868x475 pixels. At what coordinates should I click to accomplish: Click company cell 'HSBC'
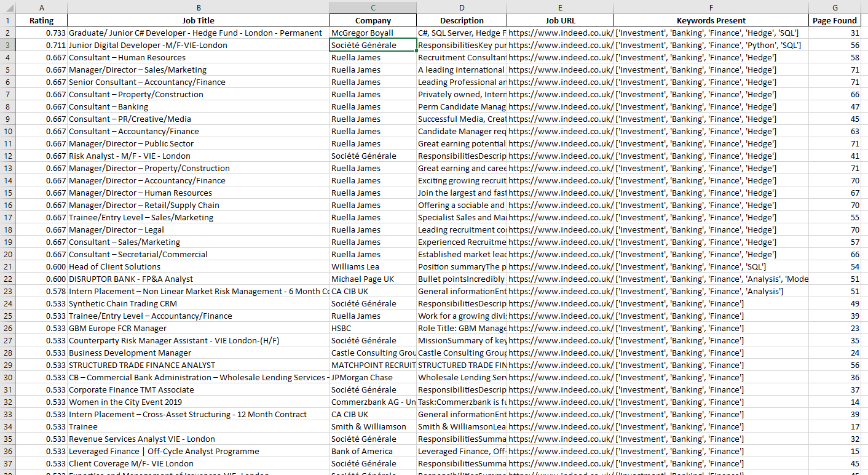coord(373,328)
